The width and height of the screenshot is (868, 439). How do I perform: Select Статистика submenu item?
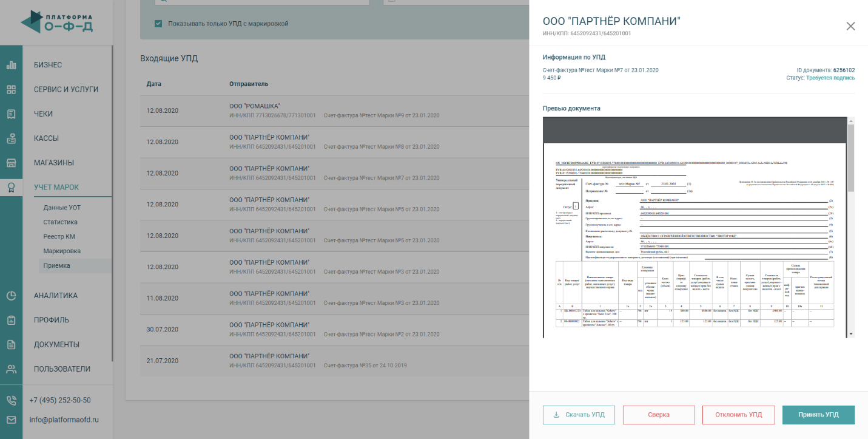point(61,222)
